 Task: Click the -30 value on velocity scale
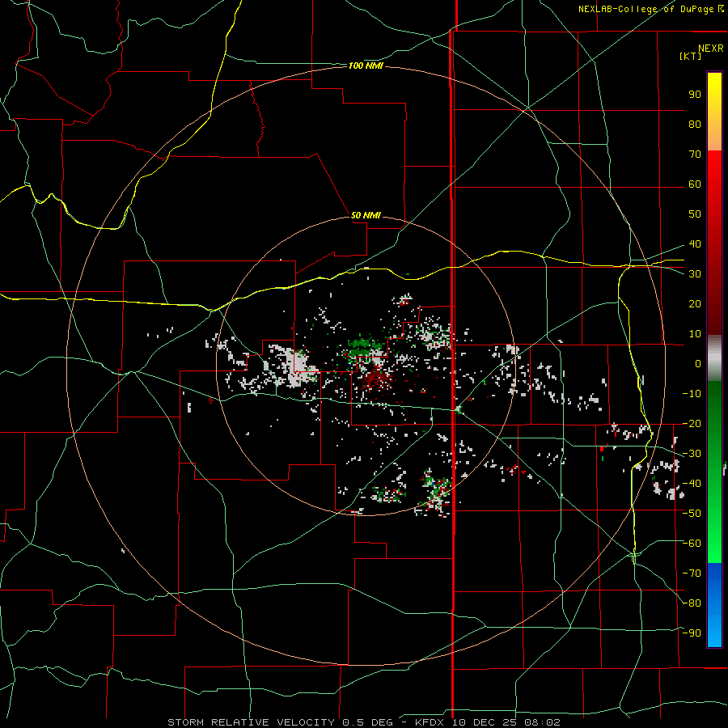click(x=692, y=454)
